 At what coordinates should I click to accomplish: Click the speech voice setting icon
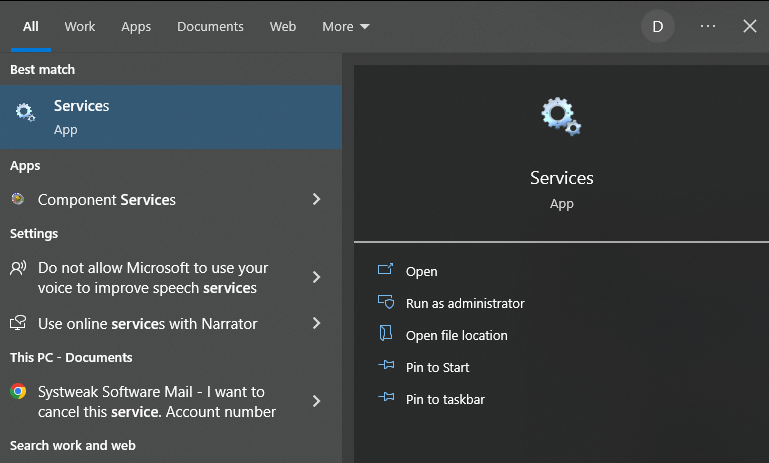18,268
